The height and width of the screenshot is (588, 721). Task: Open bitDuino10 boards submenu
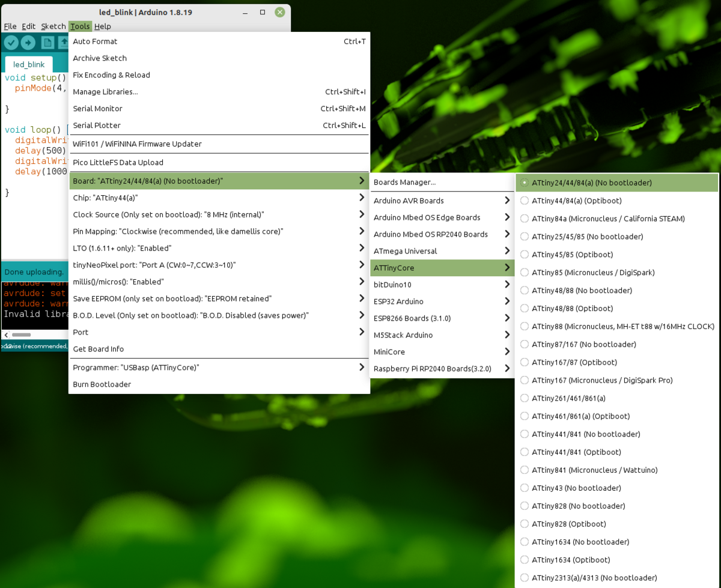(442, 285)
